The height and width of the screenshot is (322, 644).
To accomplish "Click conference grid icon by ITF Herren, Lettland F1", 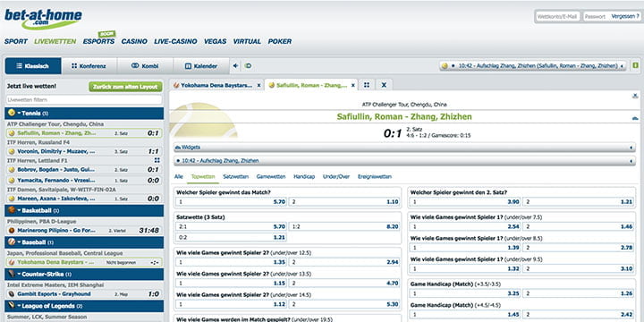I will point(157,160).
